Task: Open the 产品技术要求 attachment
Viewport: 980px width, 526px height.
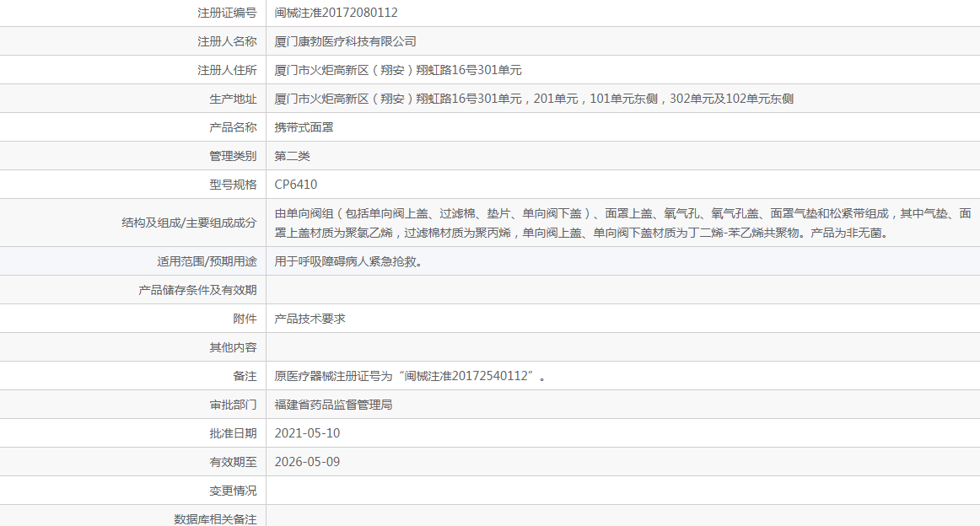Action: (x=310, y=319)
